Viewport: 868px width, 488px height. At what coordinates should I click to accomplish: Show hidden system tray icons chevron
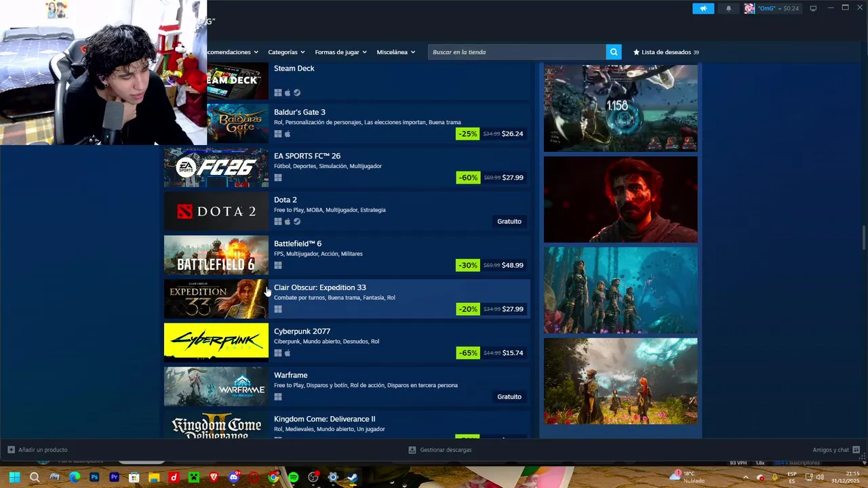point(745,477)
